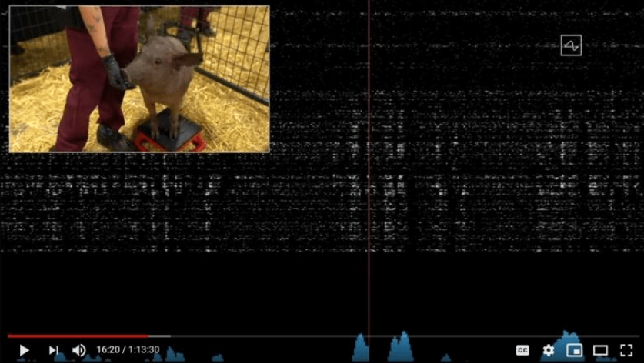
Task: Play the video
Action: tap(24, 350)
